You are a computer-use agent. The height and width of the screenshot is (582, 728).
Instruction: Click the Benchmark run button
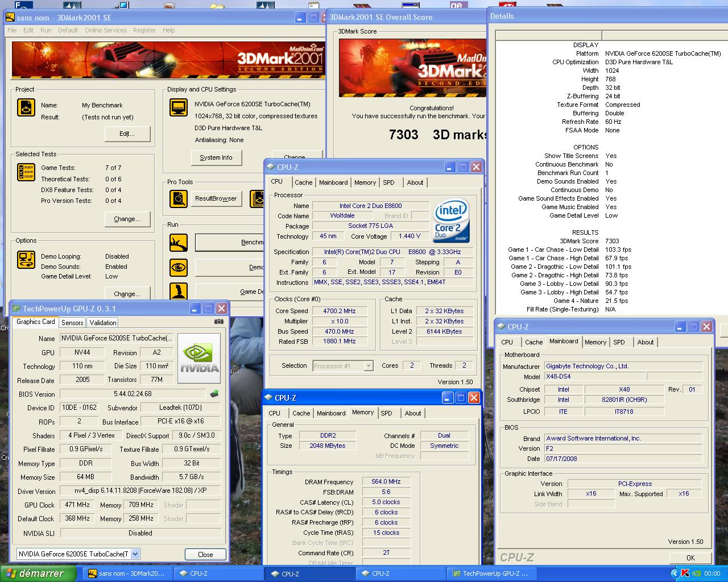(230, 242)
